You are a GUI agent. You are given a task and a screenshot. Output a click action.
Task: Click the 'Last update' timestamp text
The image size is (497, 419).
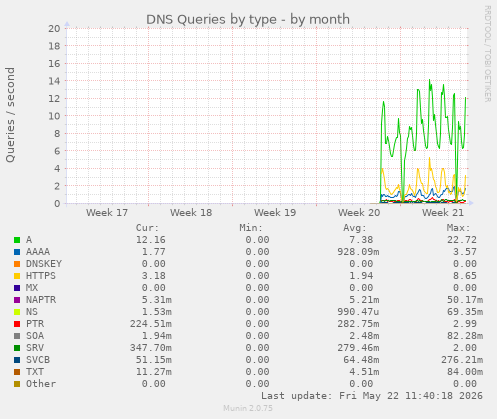point(372,396)
